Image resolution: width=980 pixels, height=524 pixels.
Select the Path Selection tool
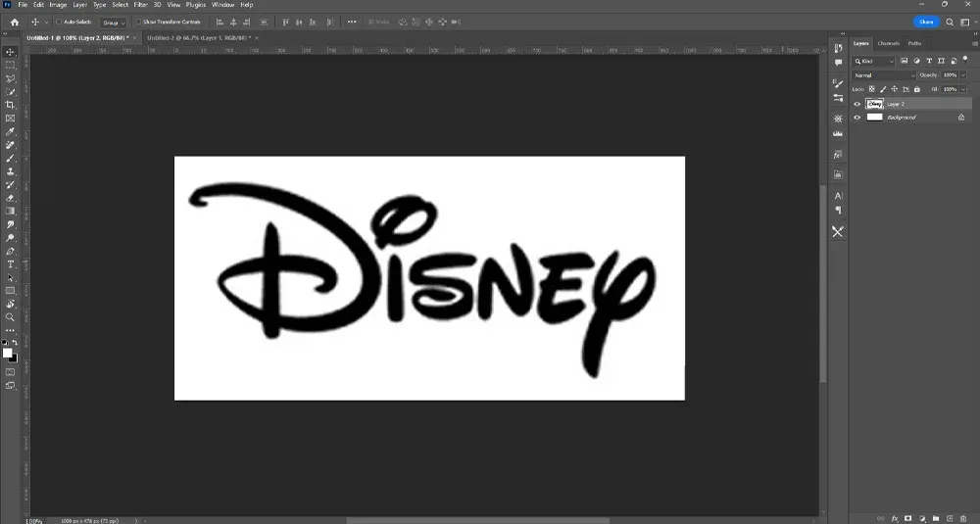coord(10,278)
